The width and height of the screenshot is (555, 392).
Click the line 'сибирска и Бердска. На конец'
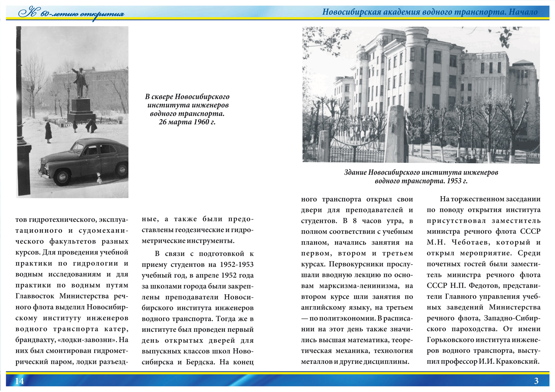(x=198, y=362)
